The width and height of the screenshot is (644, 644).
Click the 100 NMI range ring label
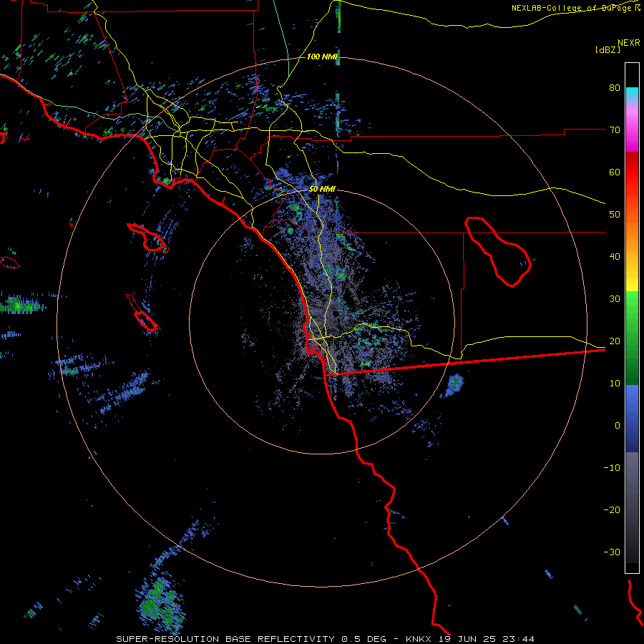(x=321, y=57)
